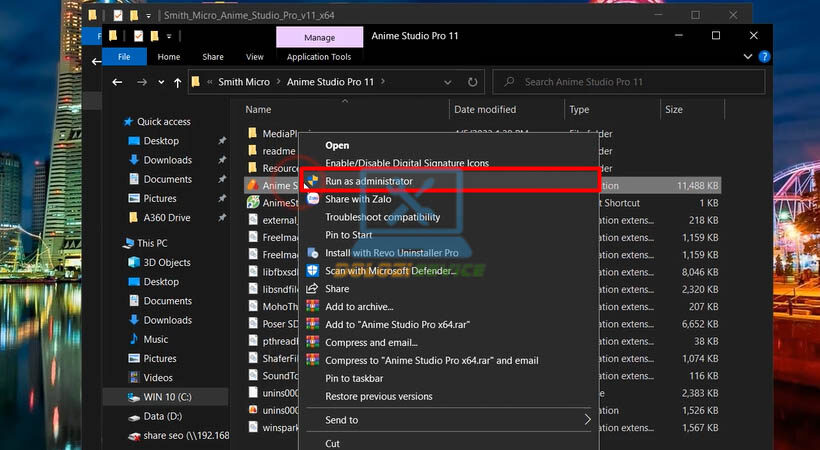Choose Troubleshoot compatibility
Screen dimensions: 820x450
point(382,217)
